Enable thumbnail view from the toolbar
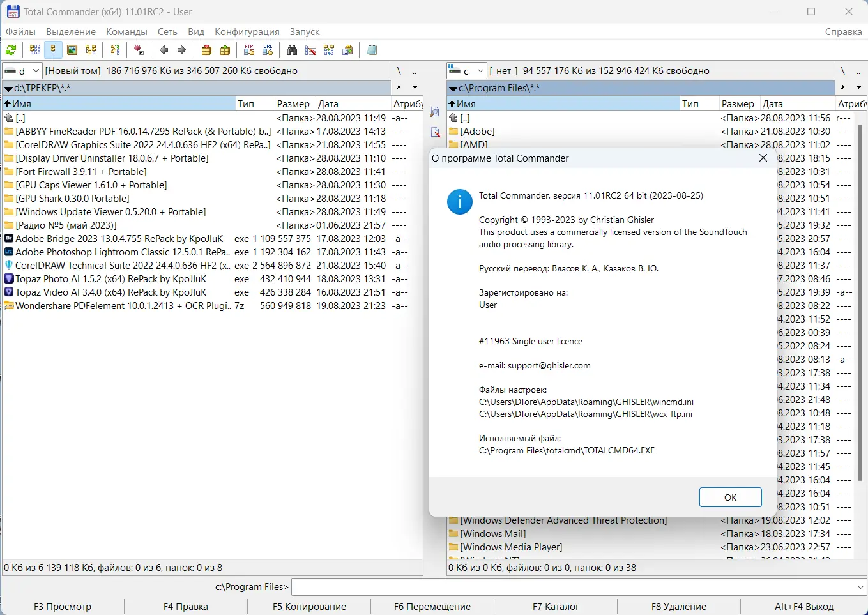Viewport: 868px width, 615px height. click(x=72, y=50)
